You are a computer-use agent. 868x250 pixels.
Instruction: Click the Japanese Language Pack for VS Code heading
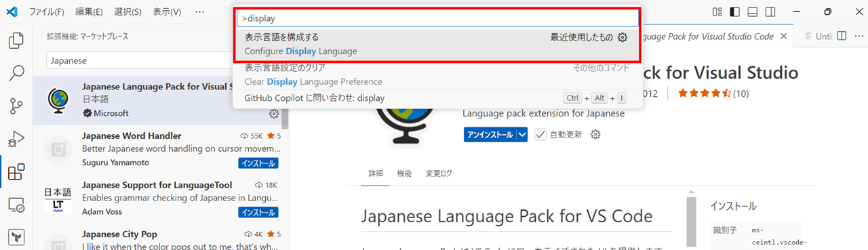click(507, 216)
